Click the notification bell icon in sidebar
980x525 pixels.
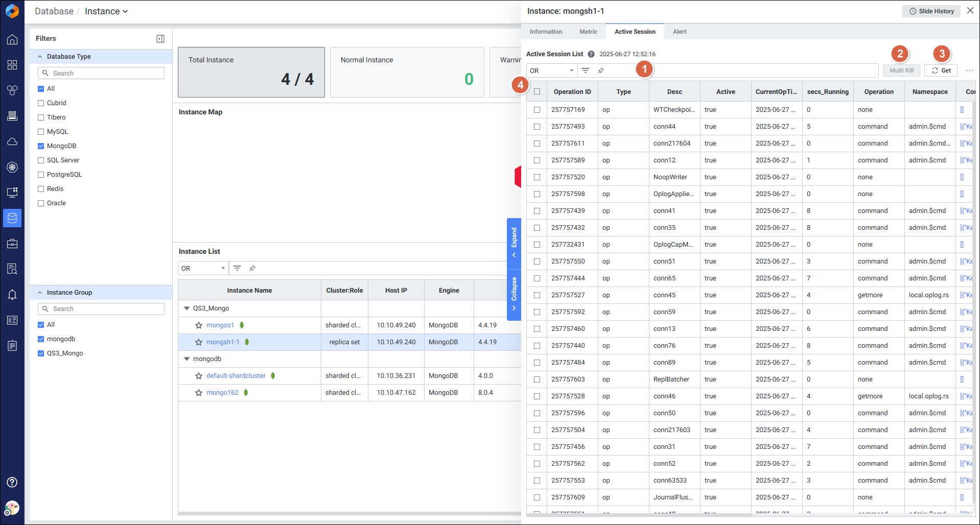[x=12, y=295]
